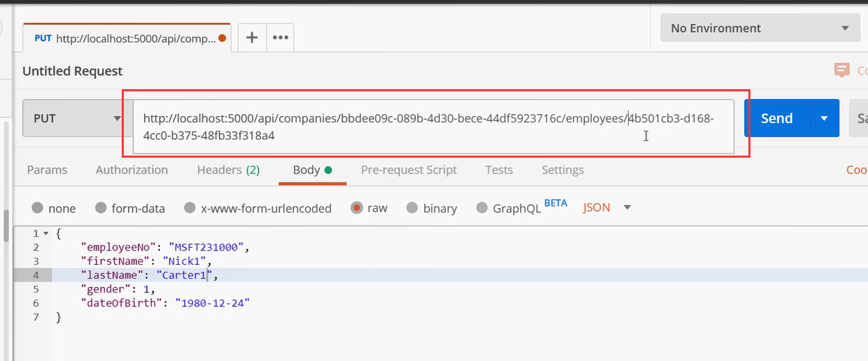Click the comments icon beside the request title
868x361 pixels.
(842, 70)
